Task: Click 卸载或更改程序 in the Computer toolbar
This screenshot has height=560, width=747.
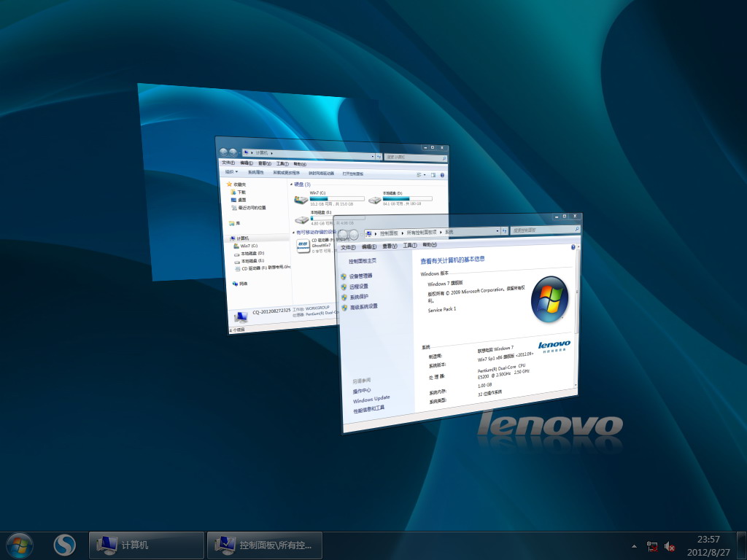Action: point(286,173)
